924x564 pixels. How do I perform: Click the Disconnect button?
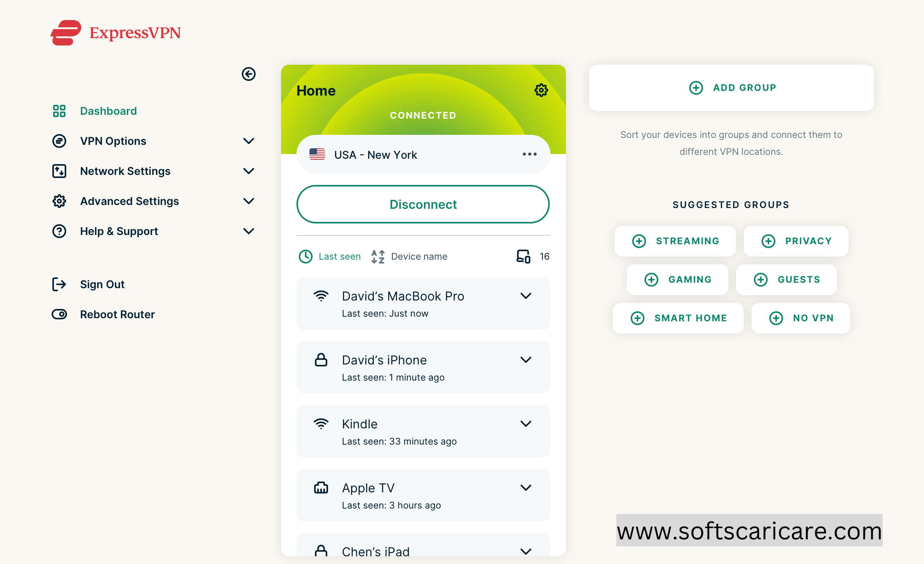tap(423, 204)
